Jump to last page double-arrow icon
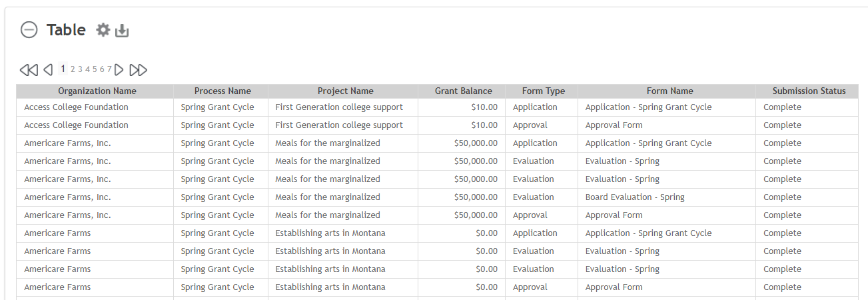The image size is (868, 300). tap(139, 69)
